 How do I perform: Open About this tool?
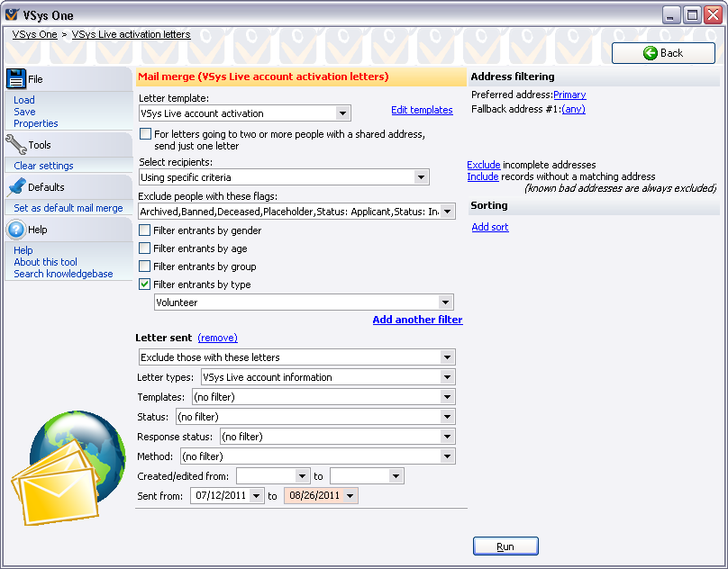tap(45, 262)
